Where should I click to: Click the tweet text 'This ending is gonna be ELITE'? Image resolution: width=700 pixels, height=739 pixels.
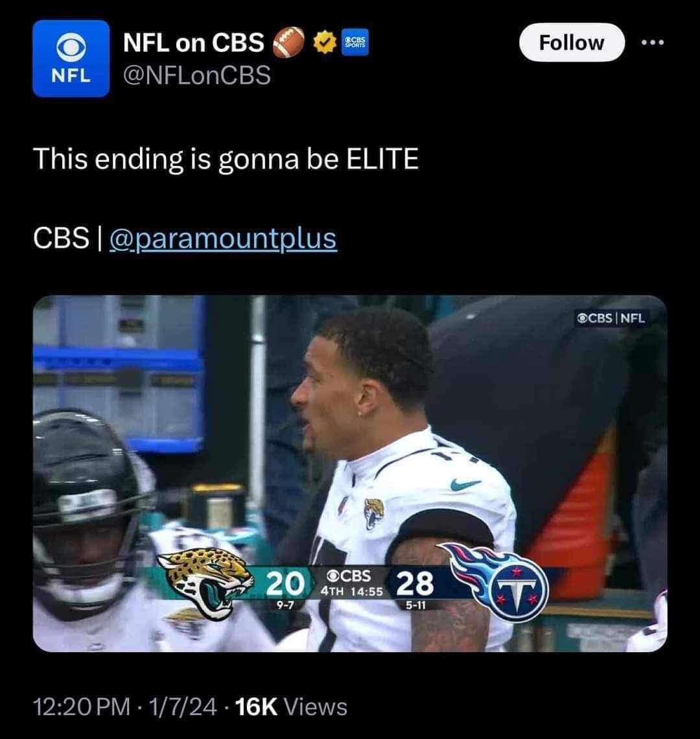click(x=226, y=158)
